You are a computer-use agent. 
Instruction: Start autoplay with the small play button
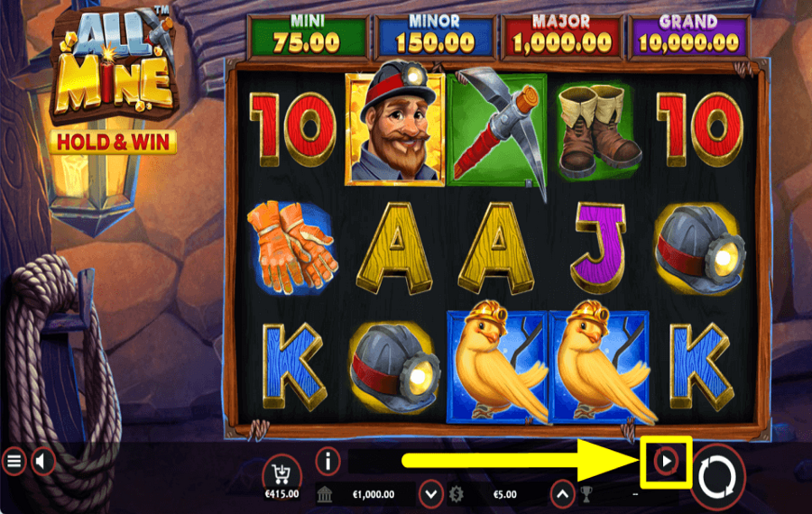click(666, 461)
